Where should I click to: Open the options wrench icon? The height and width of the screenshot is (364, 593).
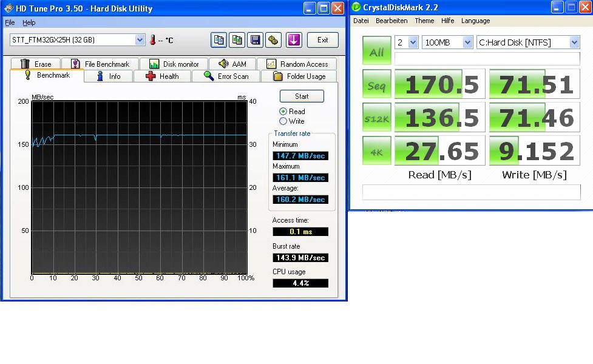(x=273, y=40)
